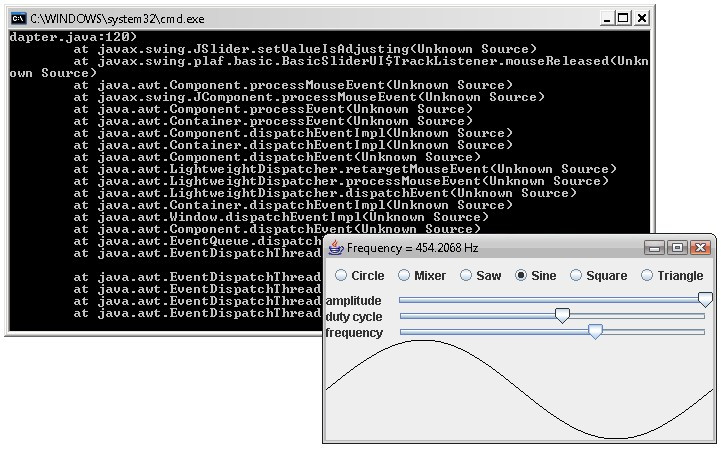This screenshot has height=452, width=721.
Task: Click the JComponent.processMouseEvent trace line
Action: [309, 97]
